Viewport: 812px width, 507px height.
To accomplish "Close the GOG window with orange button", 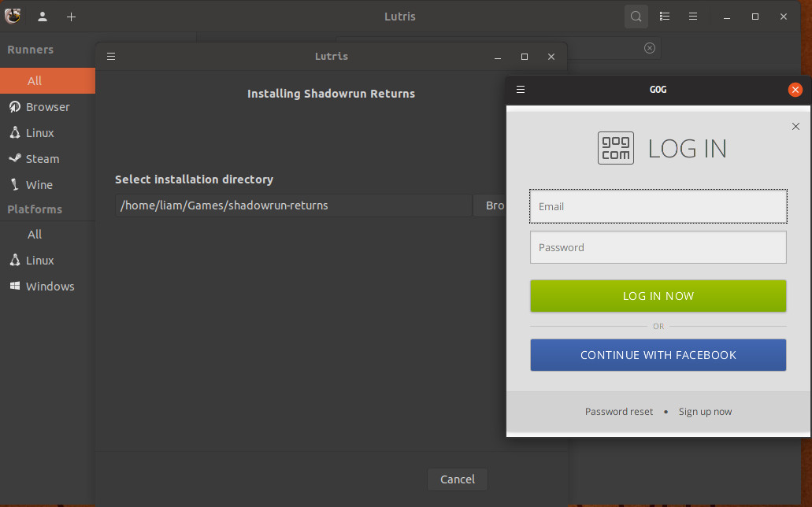I will [795, 90].
